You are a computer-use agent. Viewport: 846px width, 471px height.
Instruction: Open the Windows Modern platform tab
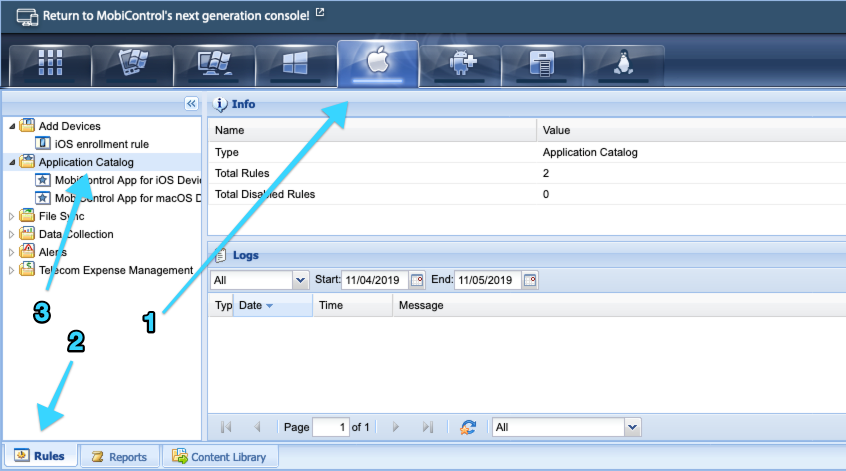coord(296,65)
